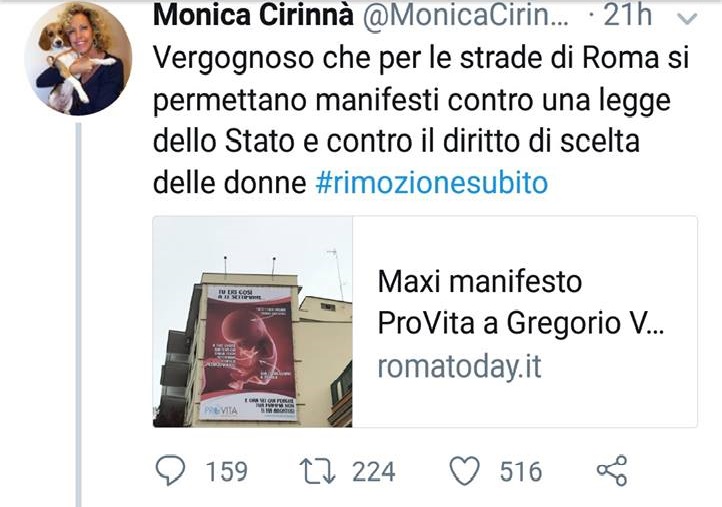Click the reply speech bubble icon
Screen dimensions: 722x507
point(170,470)
